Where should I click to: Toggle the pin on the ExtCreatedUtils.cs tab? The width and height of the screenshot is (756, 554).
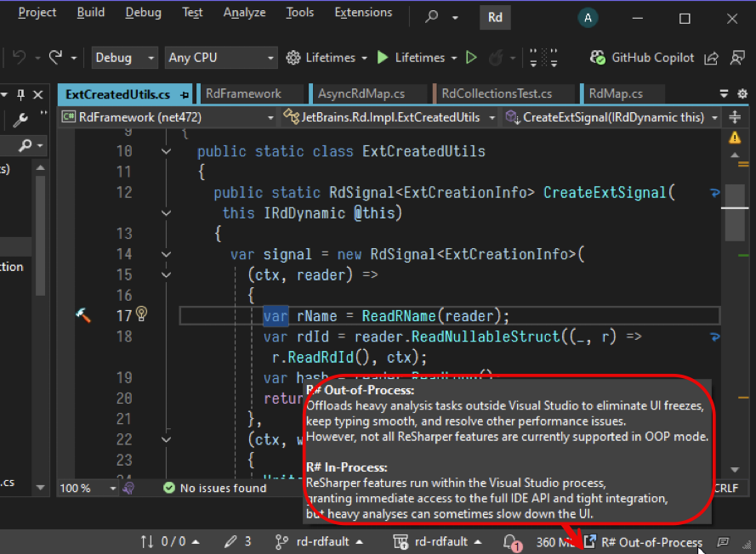pos(185,95)
